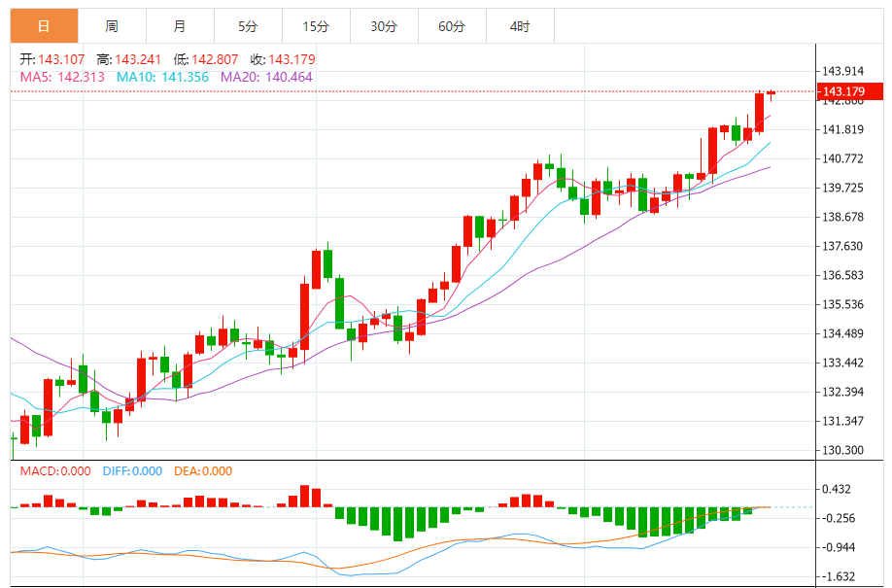Select the 日 daily timeframe tab
This screenshot has height=588, width=892.
click(44, 26)
